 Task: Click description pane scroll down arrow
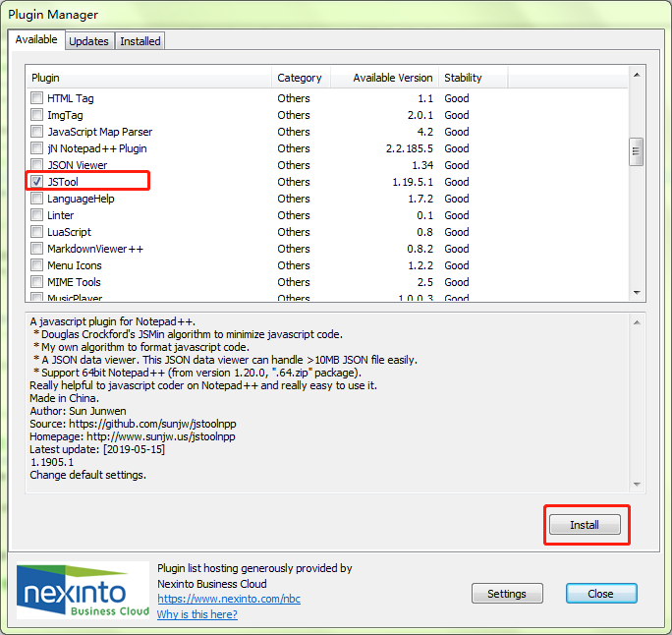(x=637, y=485)
